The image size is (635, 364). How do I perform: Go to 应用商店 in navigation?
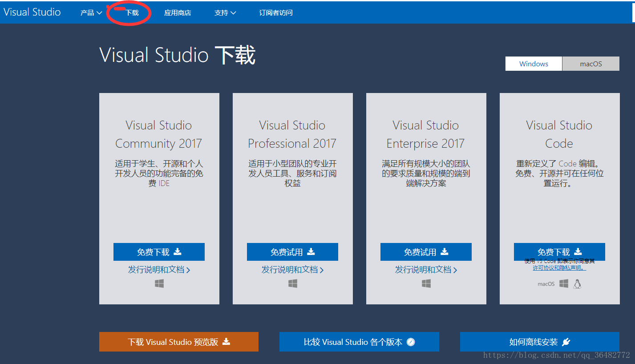coord(178,13)
